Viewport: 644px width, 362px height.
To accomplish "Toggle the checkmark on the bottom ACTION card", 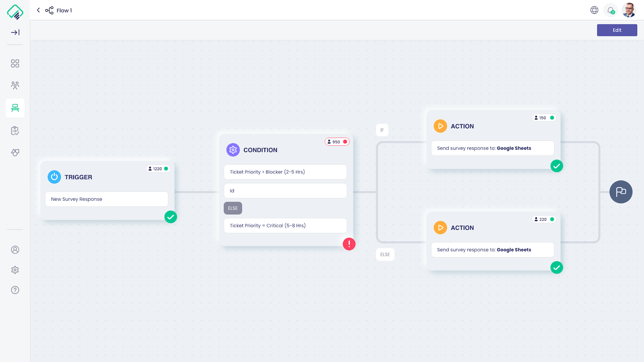I will [557, 267].
